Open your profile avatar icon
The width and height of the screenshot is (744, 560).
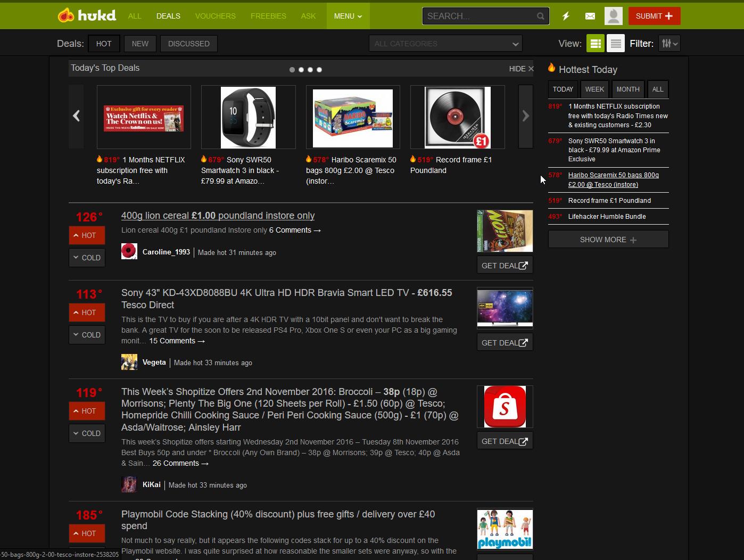[x=613, y=16]
